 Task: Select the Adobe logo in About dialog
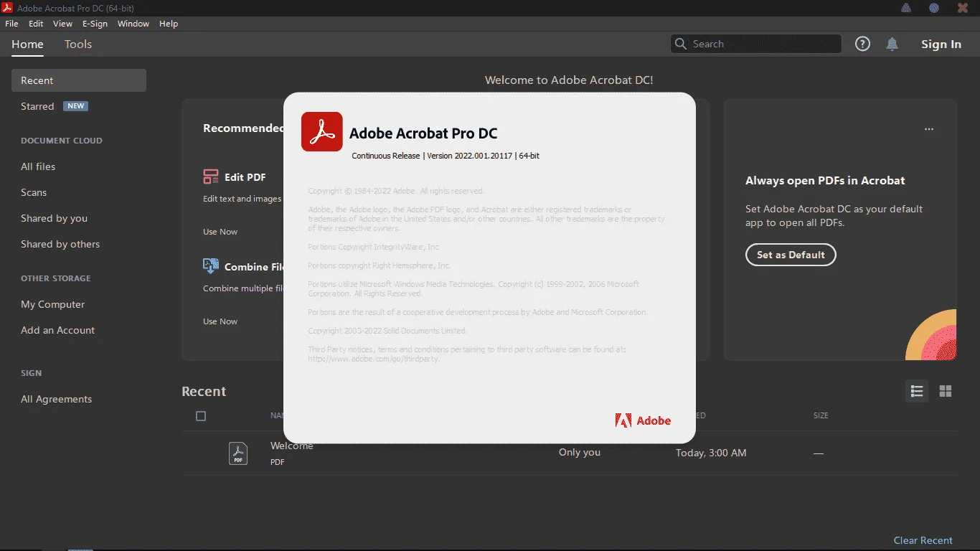[x=643, y=420]
